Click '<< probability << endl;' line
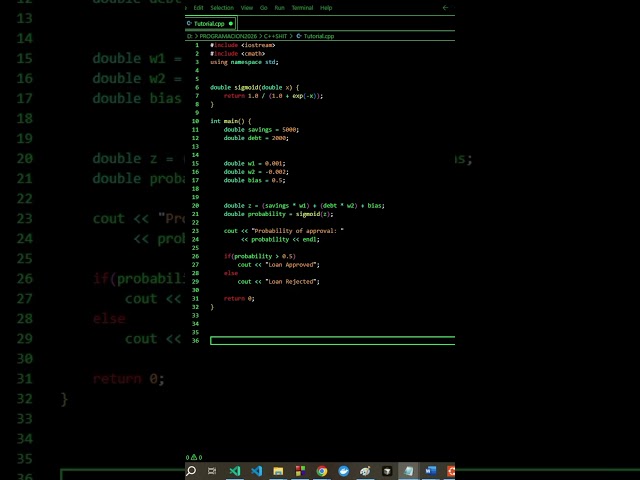This screenshot has height=480, width=640. point(280,240)
